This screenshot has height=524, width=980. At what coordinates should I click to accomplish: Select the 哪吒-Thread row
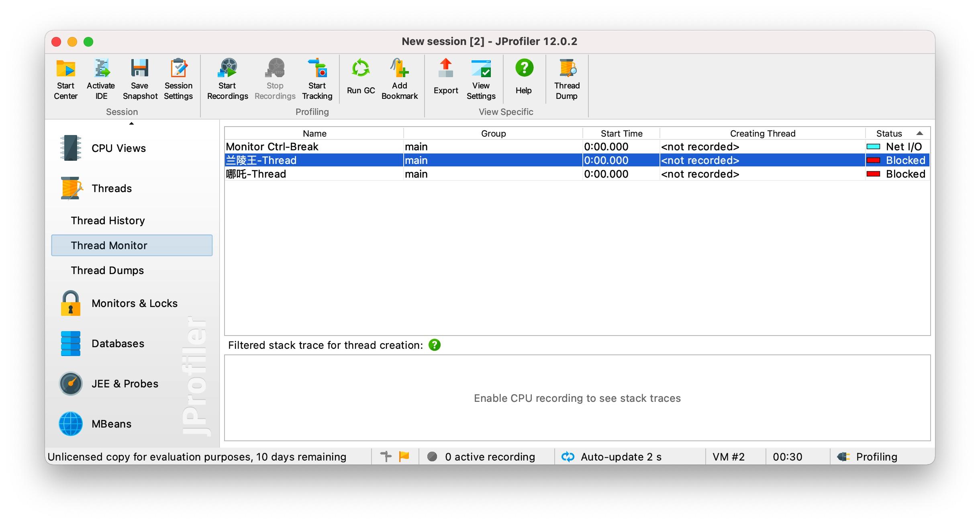pyautogui.click(x=577, y=174)
